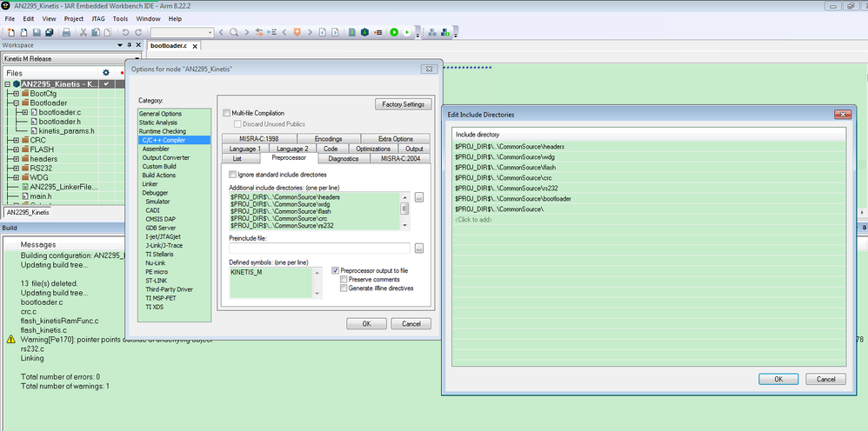
Task: Click the Redo toolbar icon
Action: click(138, 33)
